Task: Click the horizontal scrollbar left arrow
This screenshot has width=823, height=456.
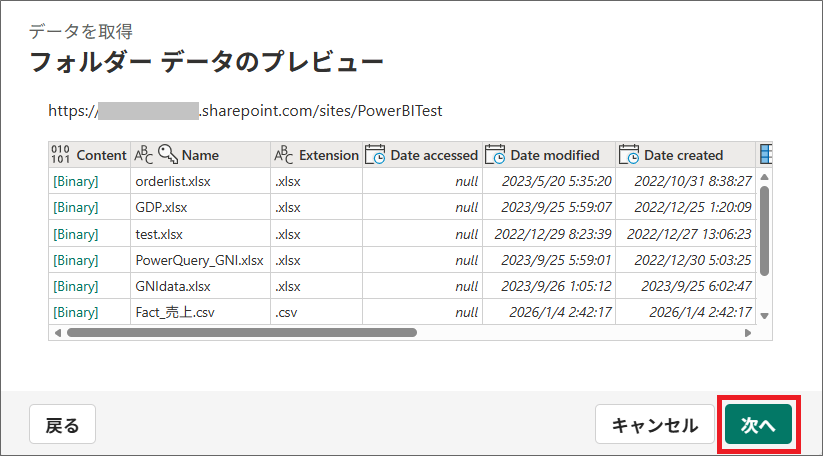Action: 58,332
